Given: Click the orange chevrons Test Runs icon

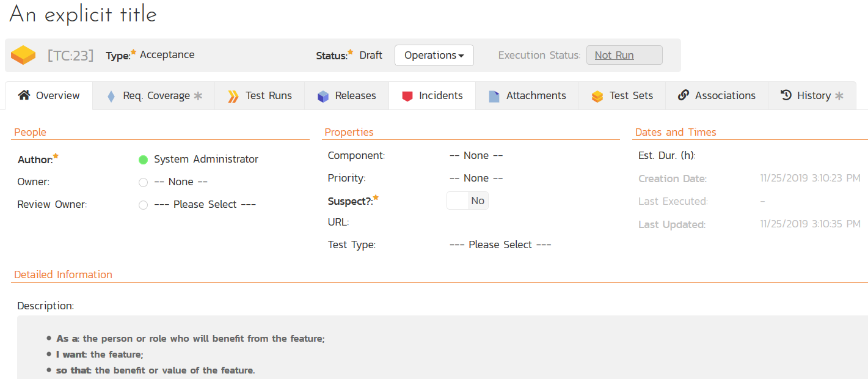Looking at the screenshot, I should (x=233, y=96).
